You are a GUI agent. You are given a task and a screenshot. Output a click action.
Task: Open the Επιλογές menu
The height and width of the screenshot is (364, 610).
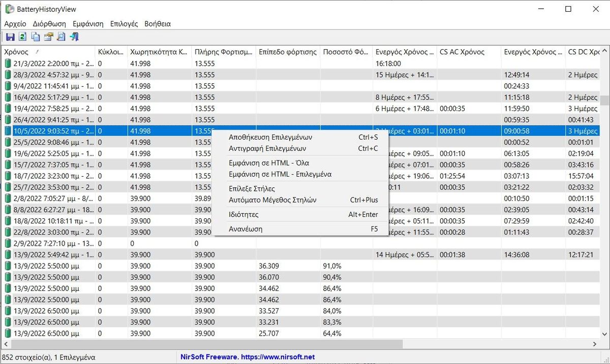point(124,23)
